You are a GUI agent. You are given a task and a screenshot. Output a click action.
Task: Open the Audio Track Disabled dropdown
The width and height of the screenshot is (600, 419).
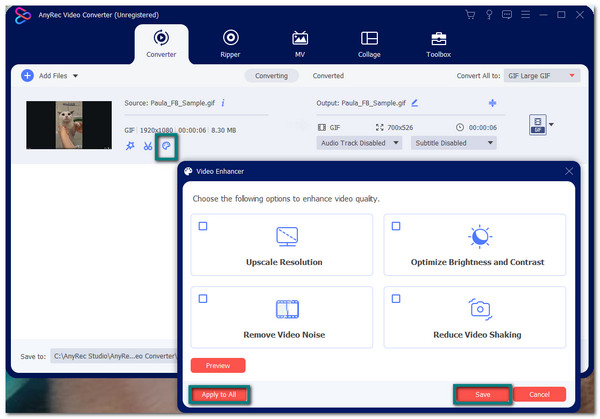[x=359, y=143]
